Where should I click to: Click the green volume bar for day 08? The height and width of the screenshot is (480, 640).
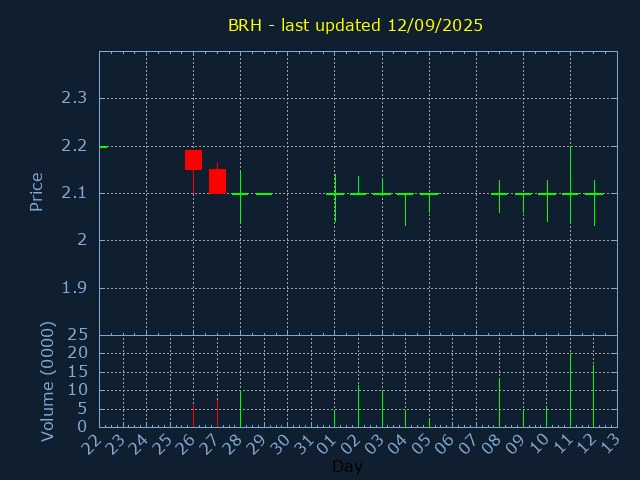[499, 403]
